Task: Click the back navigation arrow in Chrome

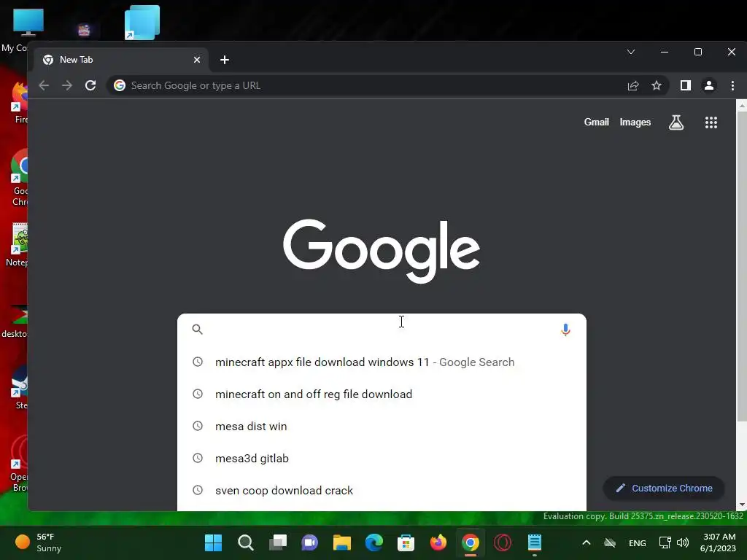Action: coord(44,86)
